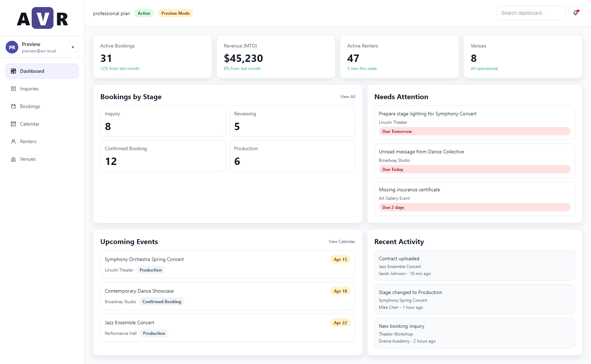Open the Venues icon in sidebar
The width and height of the screenshot is (591, 364).
point(13,159)
